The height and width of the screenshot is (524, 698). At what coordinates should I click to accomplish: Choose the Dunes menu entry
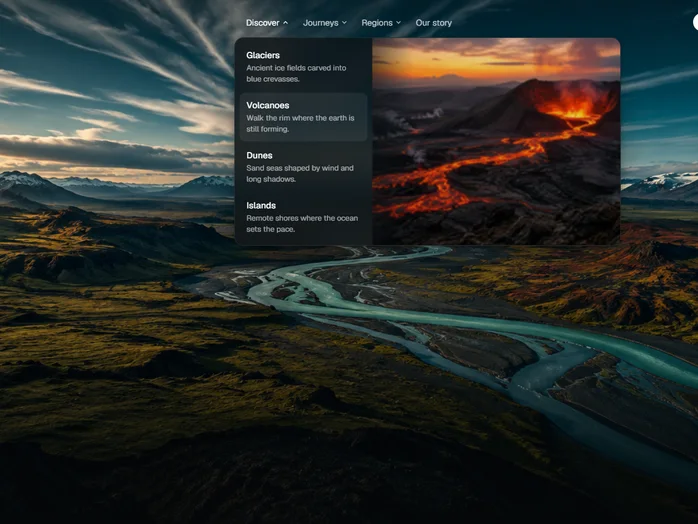click(304, 167)
